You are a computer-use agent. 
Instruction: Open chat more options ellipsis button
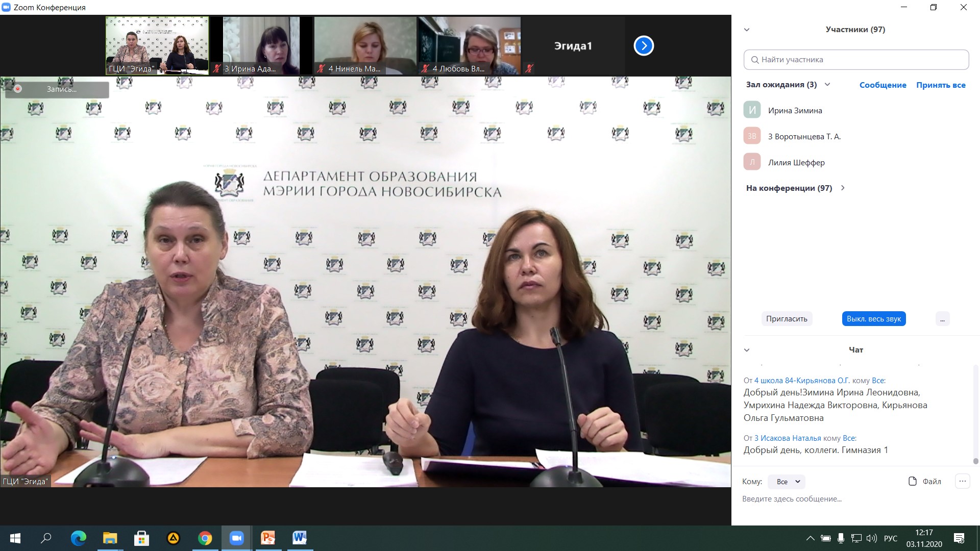(x=962, y=481)
